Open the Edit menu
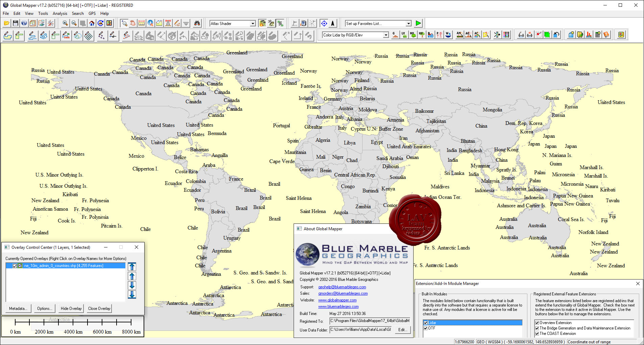 click(x=17, y=14)
